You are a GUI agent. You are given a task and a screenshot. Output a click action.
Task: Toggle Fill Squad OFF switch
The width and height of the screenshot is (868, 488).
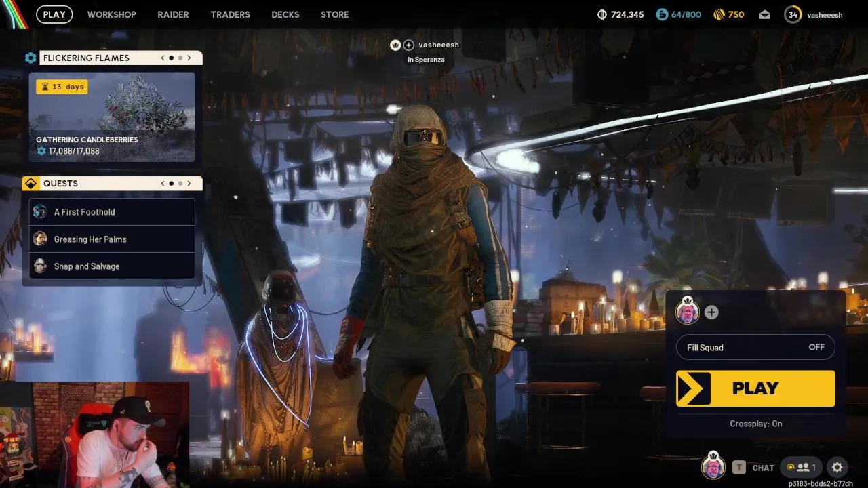[755, 347]
